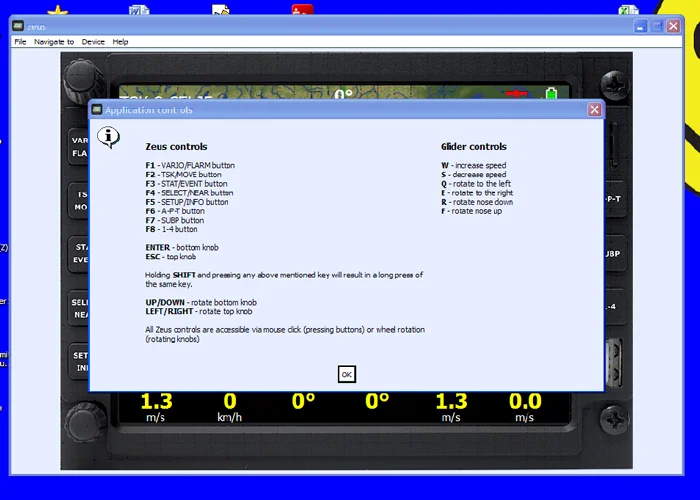The image size is (700, 500).
Task: Rotate the top-left knob on Zeus device
Action: click(82, 80)
